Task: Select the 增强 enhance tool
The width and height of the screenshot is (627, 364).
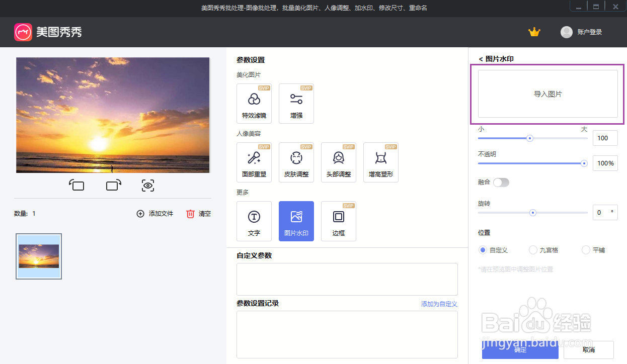Action: click(296, 104)
